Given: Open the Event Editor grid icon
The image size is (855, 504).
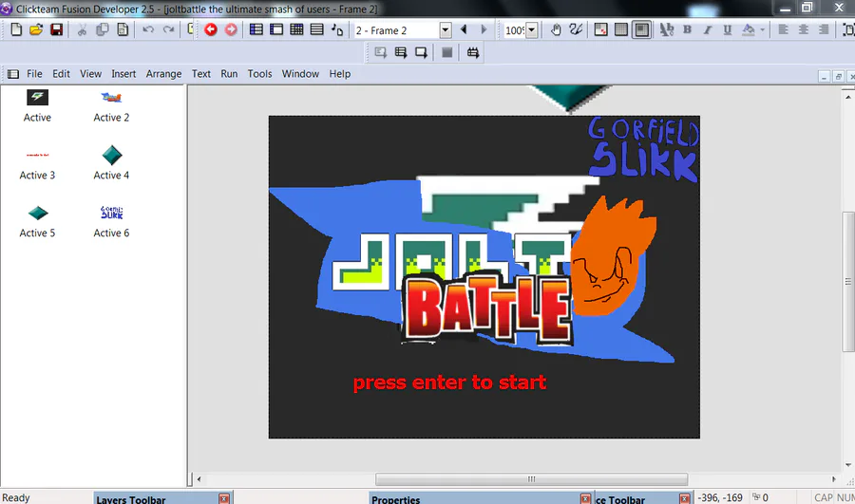Looking at the screenshot, I should (x=296, y=29).
